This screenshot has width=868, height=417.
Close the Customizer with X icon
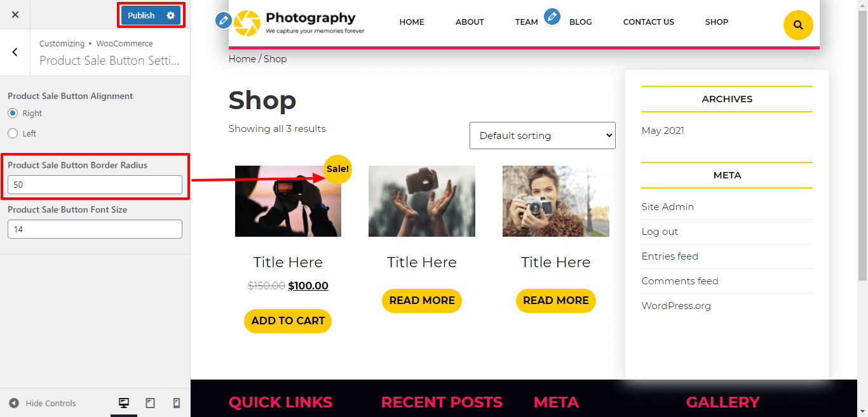(x=15, y=15)
